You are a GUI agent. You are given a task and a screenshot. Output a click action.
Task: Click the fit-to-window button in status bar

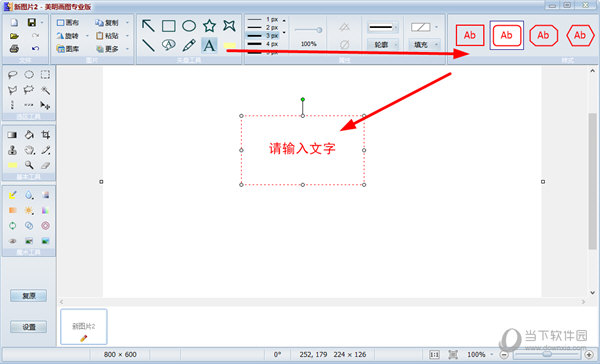coord(453,355)
